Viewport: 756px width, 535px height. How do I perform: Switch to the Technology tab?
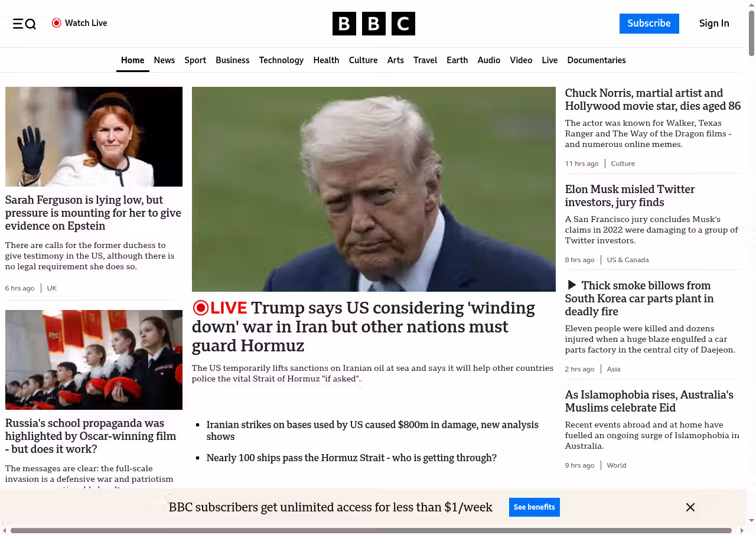281,60
